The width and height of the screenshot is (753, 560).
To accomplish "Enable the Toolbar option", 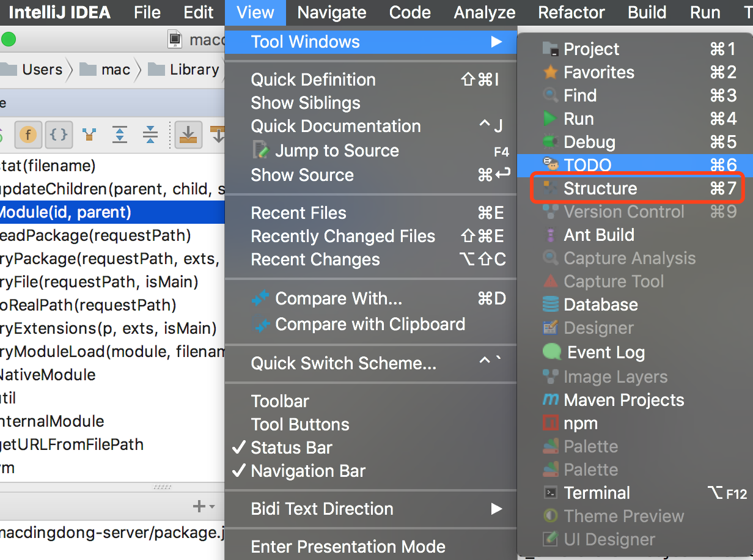I will pyautogui.click(x=279, y=401).
